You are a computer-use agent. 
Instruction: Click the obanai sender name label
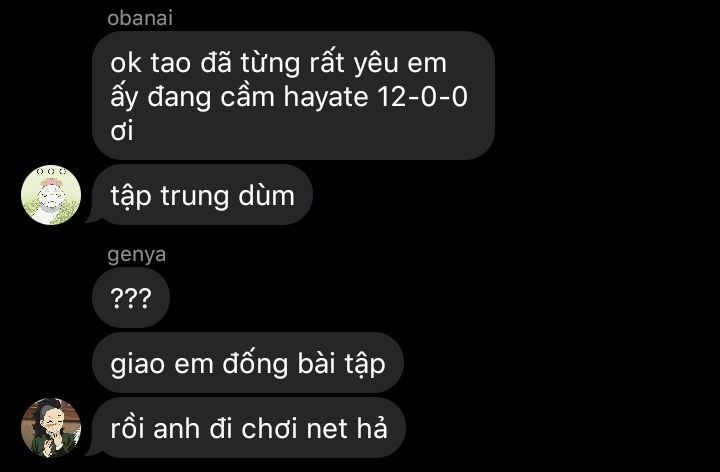click(x=140, y=18)
